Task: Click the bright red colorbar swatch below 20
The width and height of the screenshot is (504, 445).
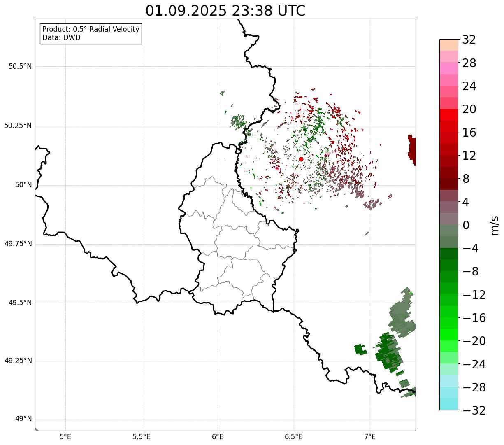Action: pyautogui.click(x=449, y=114)
